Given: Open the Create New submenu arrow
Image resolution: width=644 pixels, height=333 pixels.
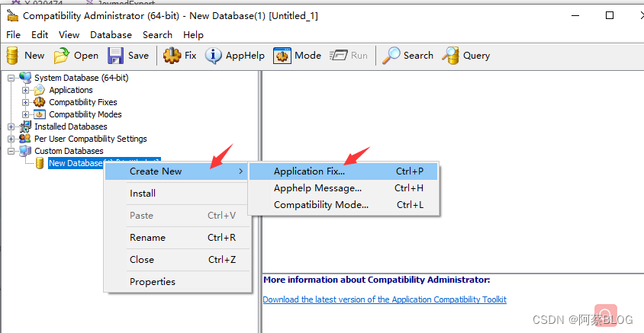Looking at the screenshot, I should pyautogui.click(x=241, y=171).
